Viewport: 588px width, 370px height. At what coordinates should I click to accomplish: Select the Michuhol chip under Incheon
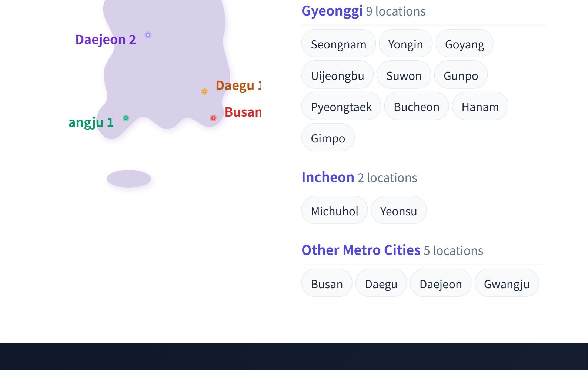(334, 211)
